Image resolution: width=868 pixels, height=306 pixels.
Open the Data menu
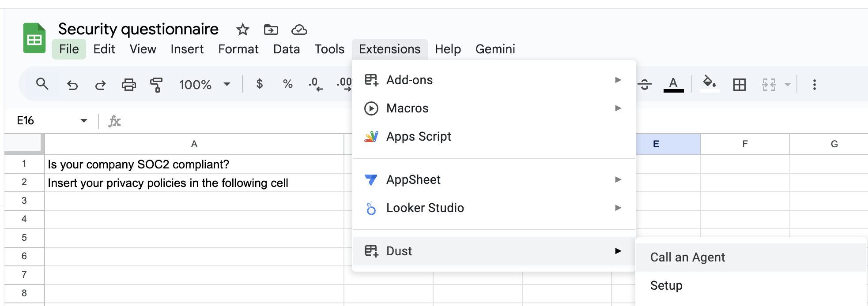(x=287, y=49)
